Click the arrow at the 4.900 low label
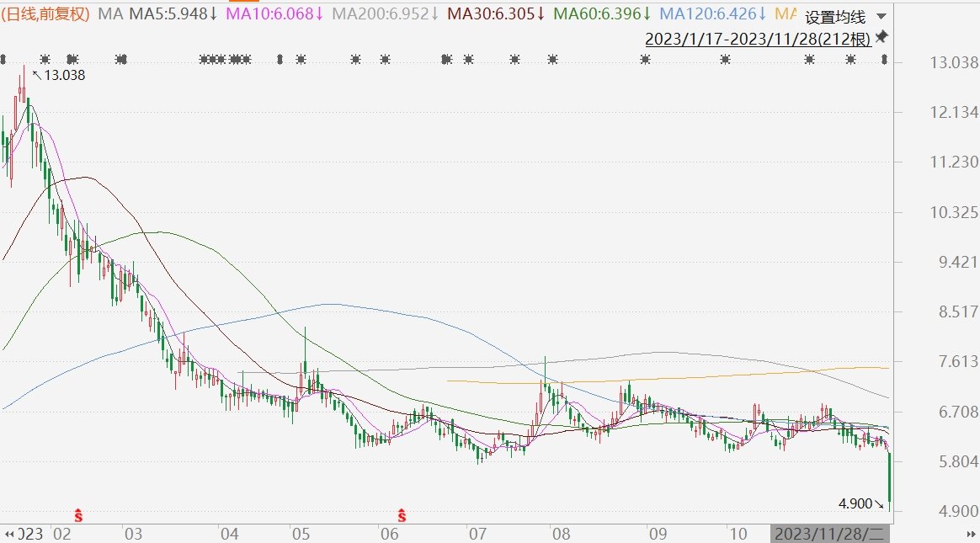Viewport: 980px width, 543px height. [878, 503]
